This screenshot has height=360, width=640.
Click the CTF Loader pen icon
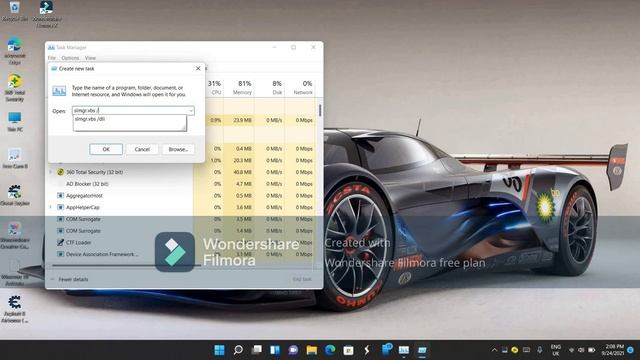(60, 242)
